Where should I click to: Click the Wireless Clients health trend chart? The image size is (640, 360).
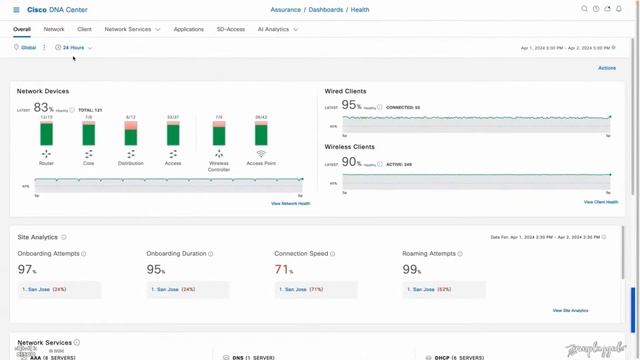coord(476,181)
